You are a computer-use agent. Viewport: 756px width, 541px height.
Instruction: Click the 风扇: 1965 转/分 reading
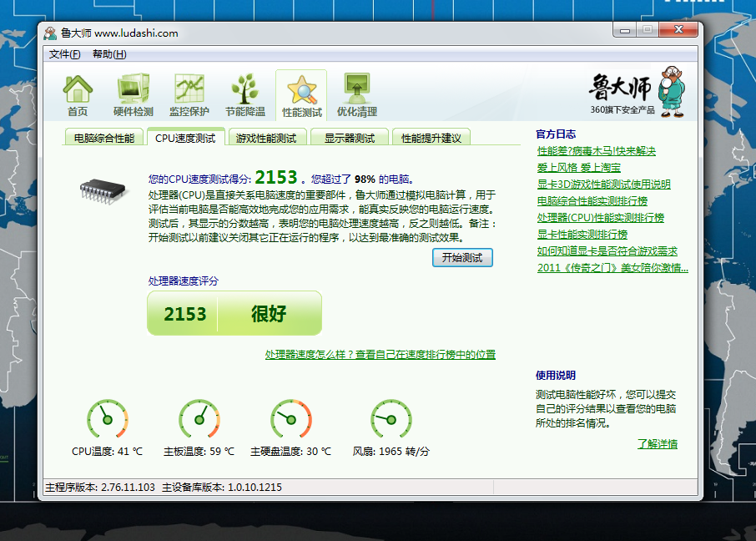point(391,452)
